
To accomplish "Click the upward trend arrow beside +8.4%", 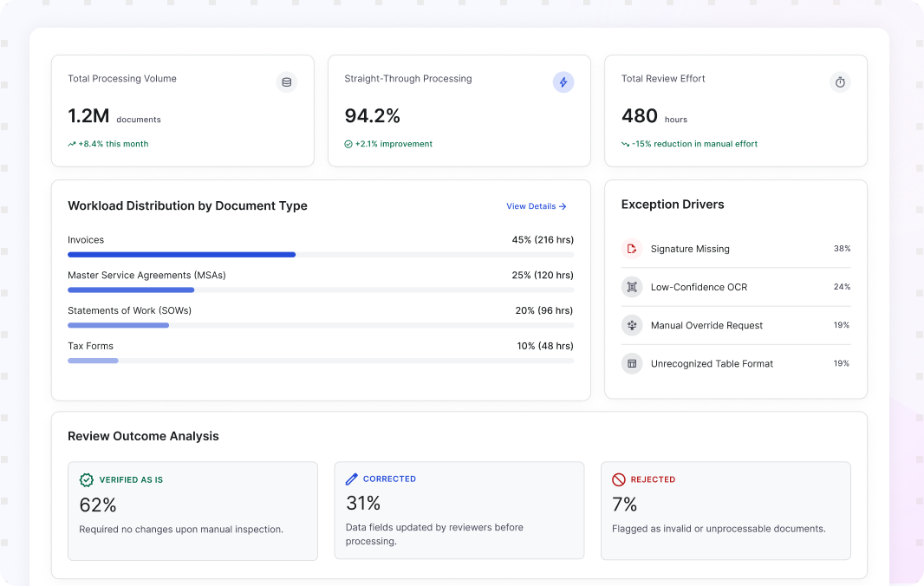I will [72, 144].
